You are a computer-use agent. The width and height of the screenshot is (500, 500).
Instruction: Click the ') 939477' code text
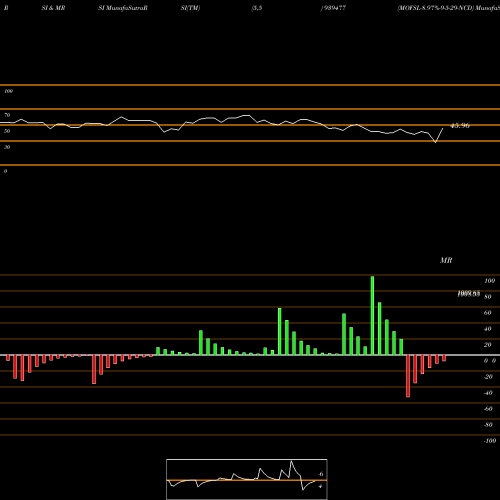pyautogui.click(x=333, y=8)
